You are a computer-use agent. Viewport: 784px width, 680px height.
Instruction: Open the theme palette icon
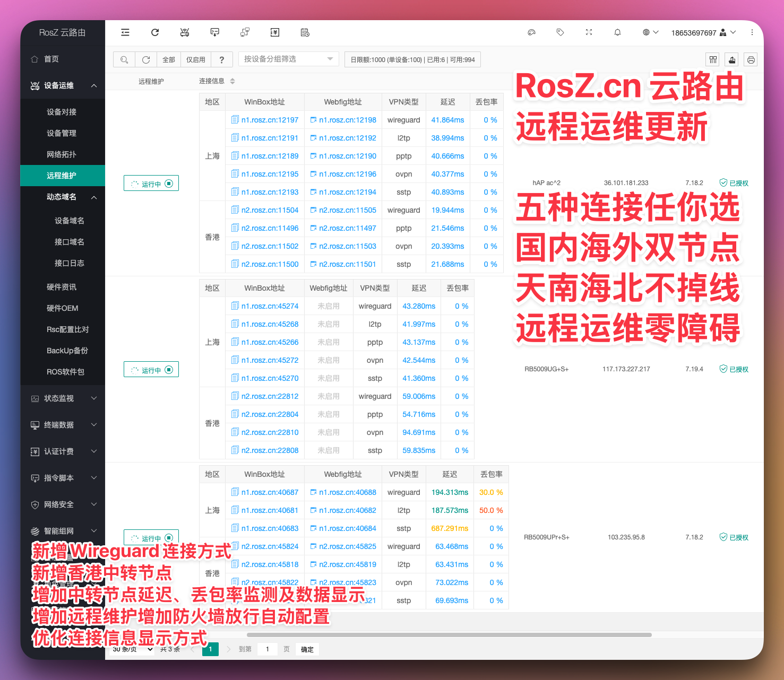[x=531, y=32]
